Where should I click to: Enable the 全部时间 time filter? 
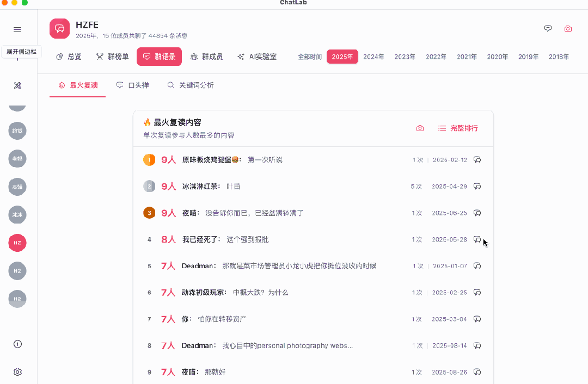pos(309,56)
